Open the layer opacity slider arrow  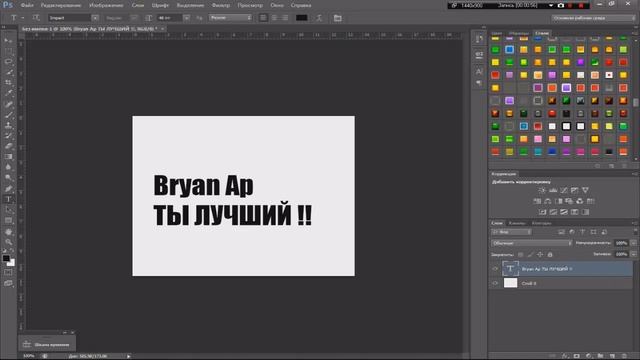point(633,243)
